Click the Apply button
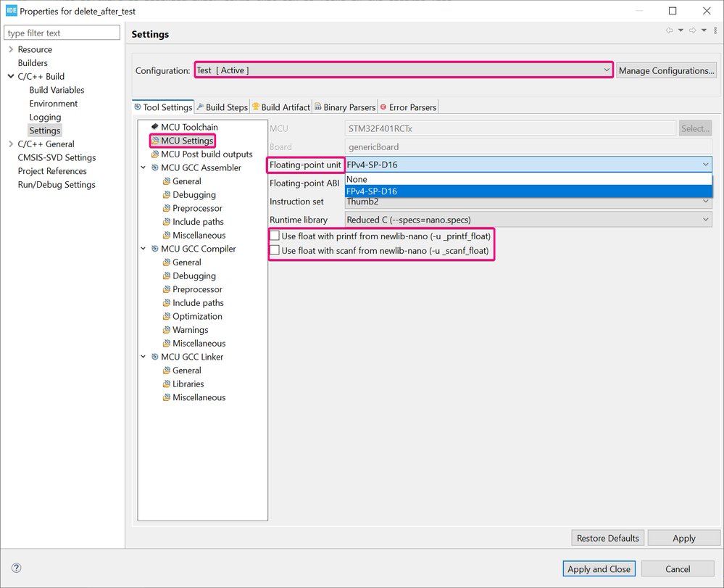The width and height of the screenshot is (724, 588). click(684, 538)
